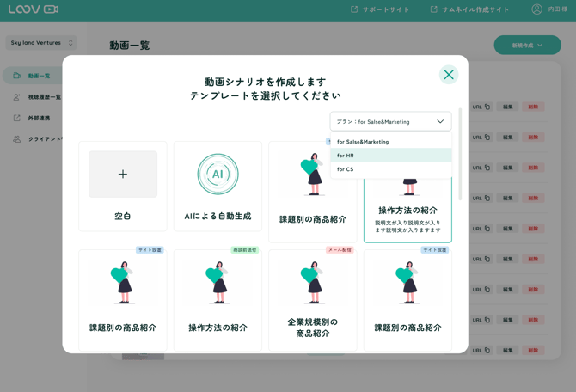Viewport: 576px width, 392px height.
Task: Click the user avatar icon
Action: [x=536, y=9]
